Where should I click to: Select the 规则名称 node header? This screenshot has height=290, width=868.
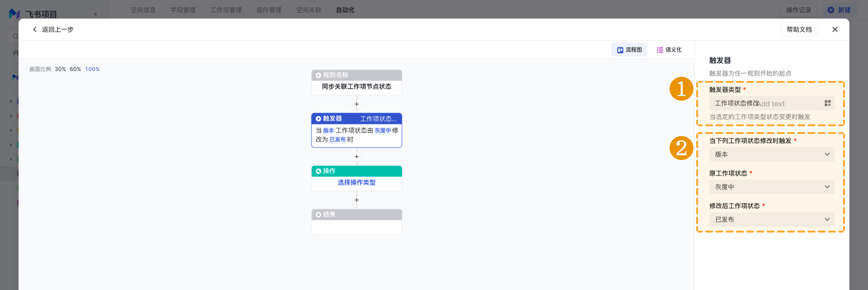tap(356, 75)
